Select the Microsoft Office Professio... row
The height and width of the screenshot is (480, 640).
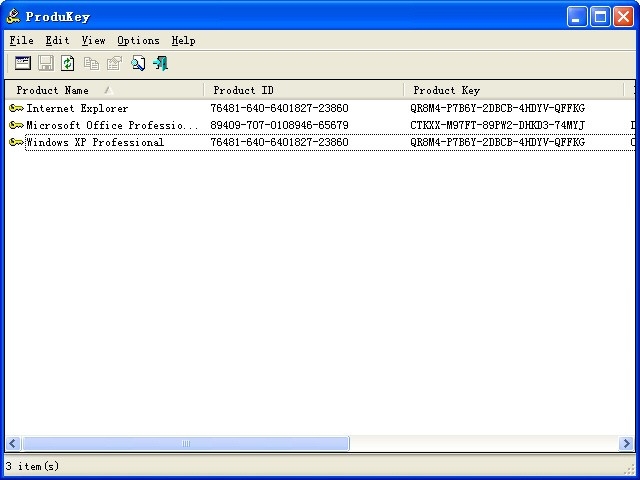pos(320,125)
